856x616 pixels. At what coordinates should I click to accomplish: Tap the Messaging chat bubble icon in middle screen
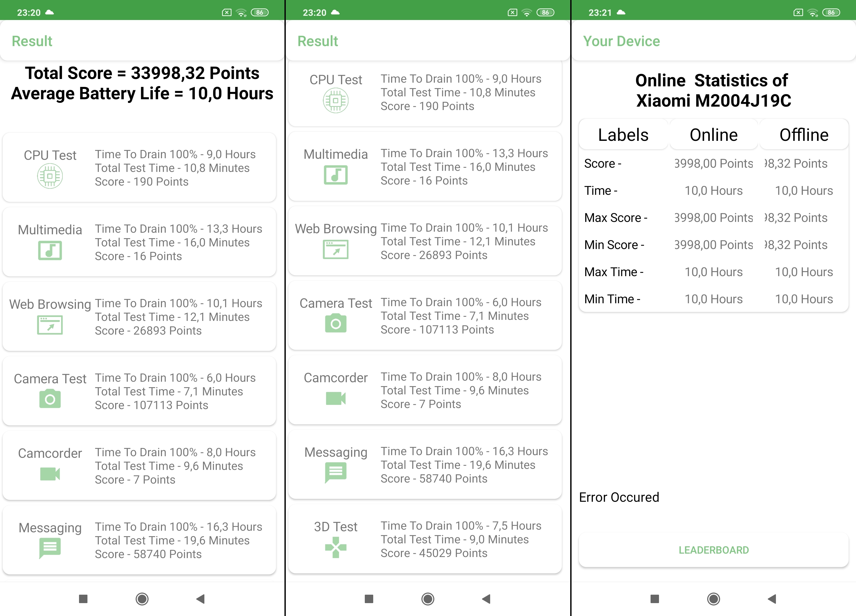pyautogui.click(x=336, y=472)
